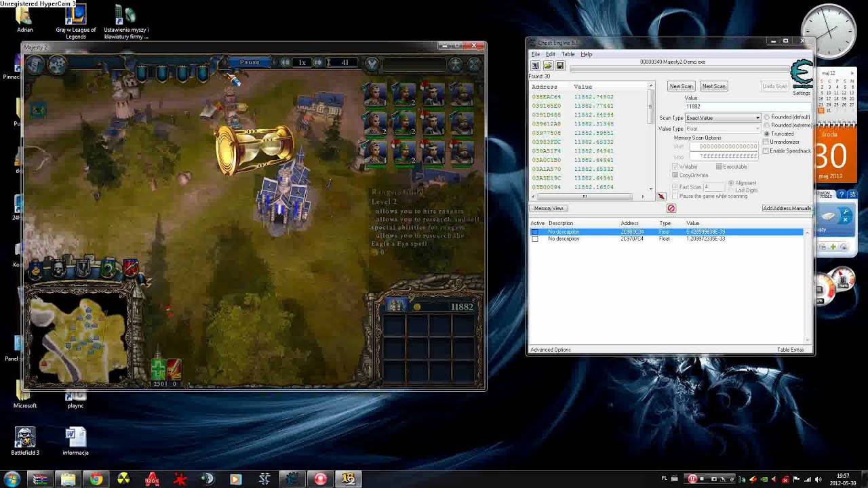Image resolution: width=868 pixels, height=488 pixels.
Task: Select Rounded (default) radio option
Action: pos(767,117)
